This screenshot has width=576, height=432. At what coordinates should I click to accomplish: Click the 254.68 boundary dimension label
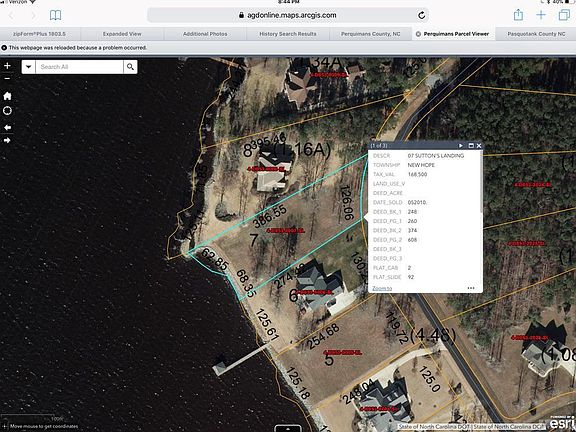click(x=323, y=337)
